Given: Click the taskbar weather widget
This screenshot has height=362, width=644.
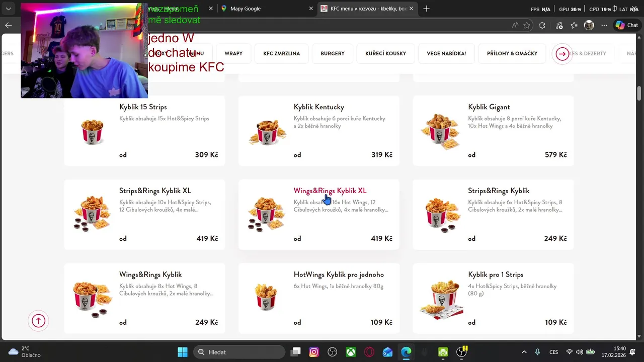Looking at the screenshot, I should tap(25, 352).
